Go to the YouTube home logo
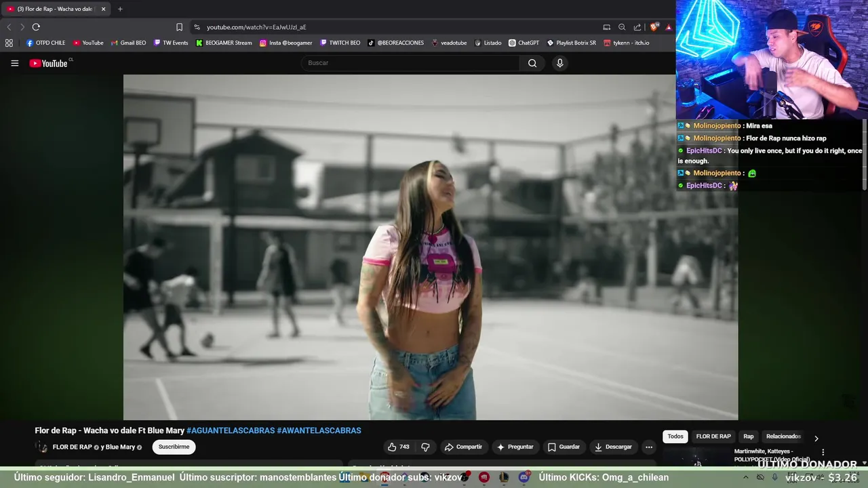The width and height of the screenshot is (868, 488). (49, 63)
